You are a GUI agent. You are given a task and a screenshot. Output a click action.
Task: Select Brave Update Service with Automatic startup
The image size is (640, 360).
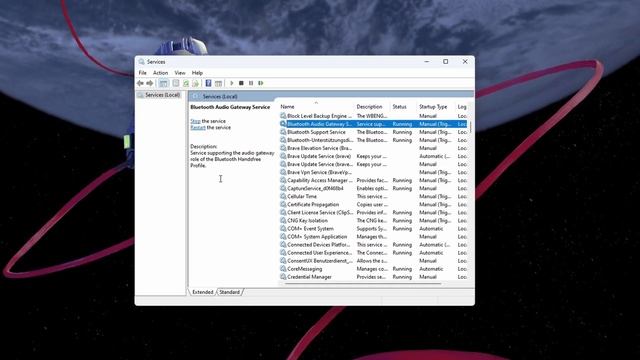[373, 156]
